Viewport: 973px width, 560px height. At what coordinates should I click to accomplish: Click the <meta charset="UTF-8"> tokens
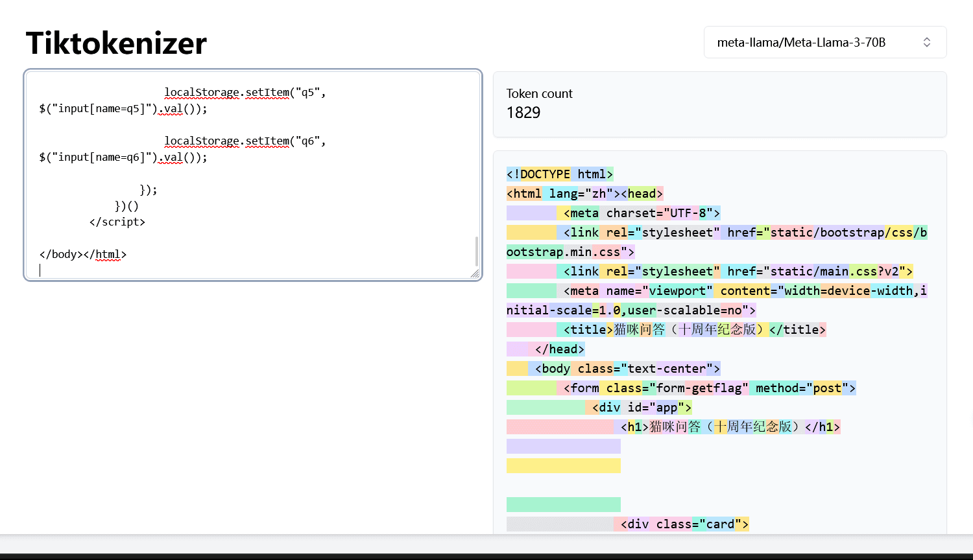coord(642,213)
